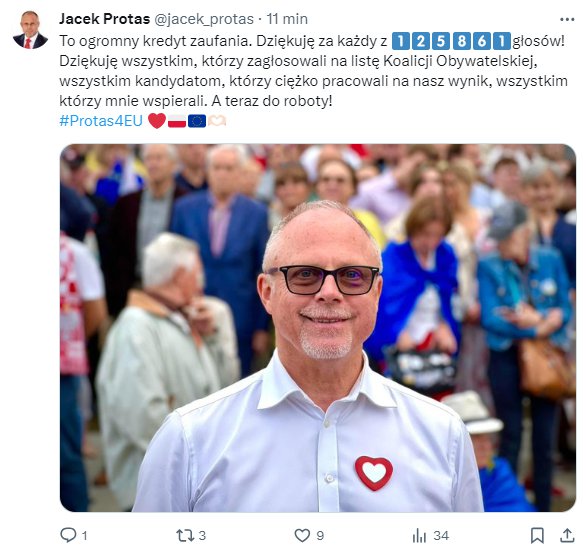588x556 pixels.
Task: Share the tweet using the upload arrow icon
Action: [x=567, y=535]
